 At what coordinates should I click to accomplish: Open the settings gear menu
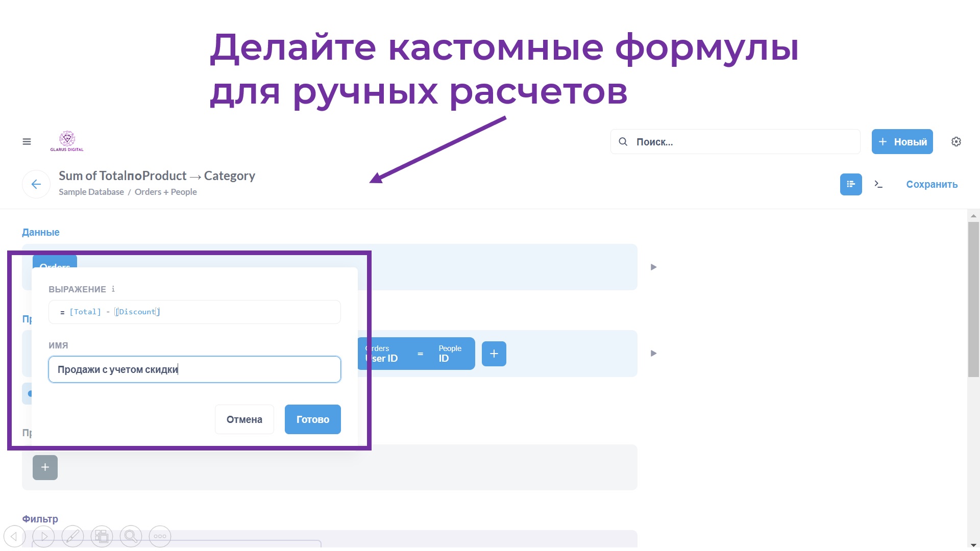956,142
